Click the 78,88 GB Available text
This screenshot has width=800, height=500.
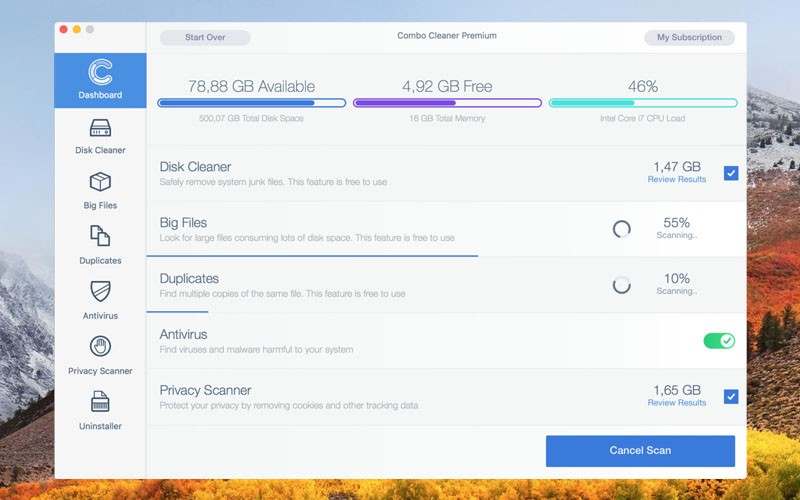252,86
